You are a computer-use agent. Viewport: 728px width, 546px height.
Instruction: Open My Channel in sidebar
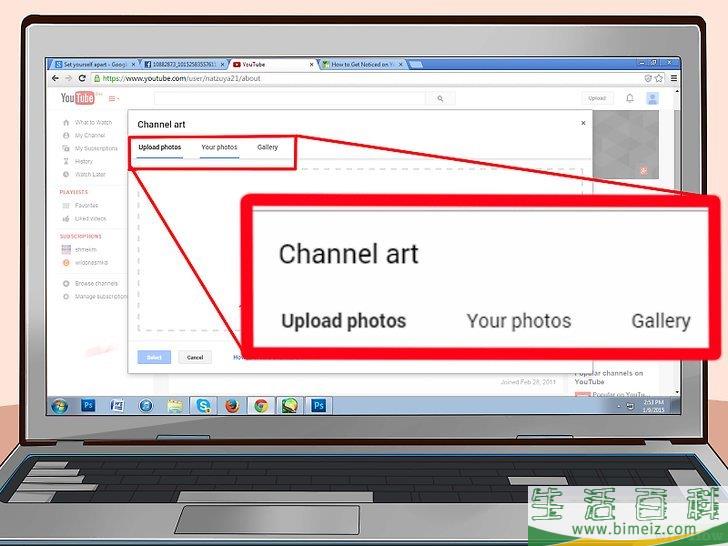[x=90, y=136]
